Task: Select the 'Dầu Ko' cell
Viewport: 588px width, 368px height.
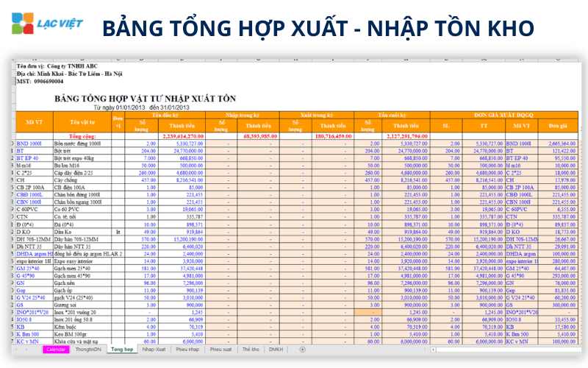Action: [82, 232]
